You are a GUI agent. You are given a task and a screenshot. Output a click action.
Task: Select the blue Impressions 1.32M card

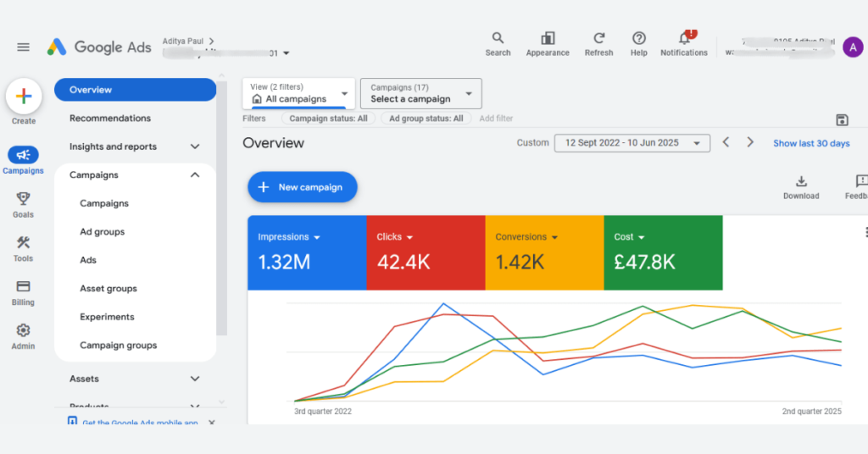(x=307, y=252)
